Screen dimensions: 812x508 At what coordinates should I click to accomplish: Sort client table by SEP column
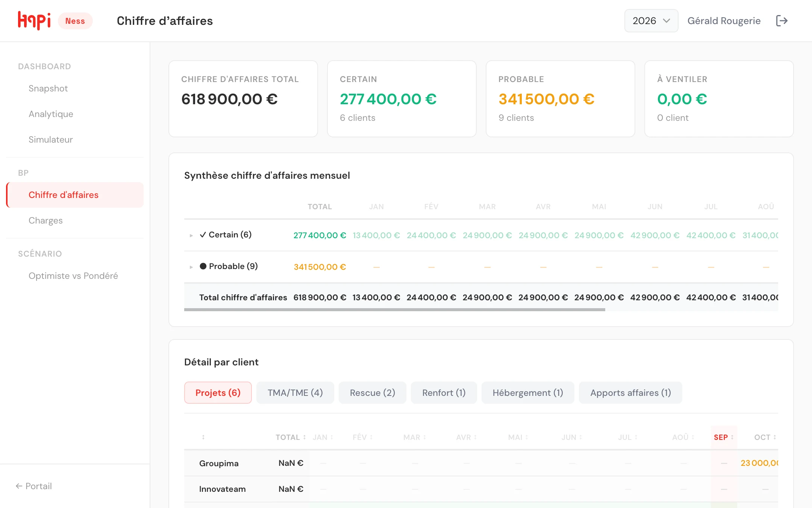click(724, 437)
